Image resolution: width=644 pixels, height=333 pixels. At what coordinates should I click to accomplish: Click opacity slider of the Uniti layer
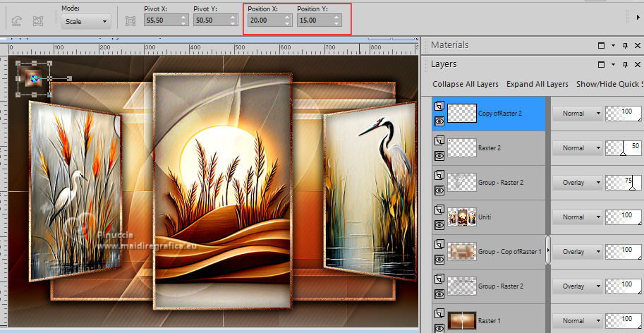click(623, 217)
